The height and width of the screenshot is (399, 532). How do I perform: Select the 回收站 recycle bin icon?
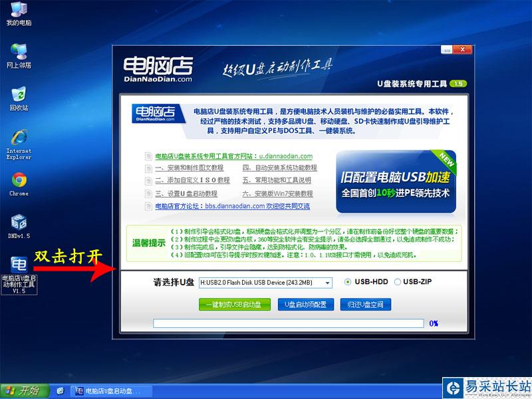click(x=19, y=98)
